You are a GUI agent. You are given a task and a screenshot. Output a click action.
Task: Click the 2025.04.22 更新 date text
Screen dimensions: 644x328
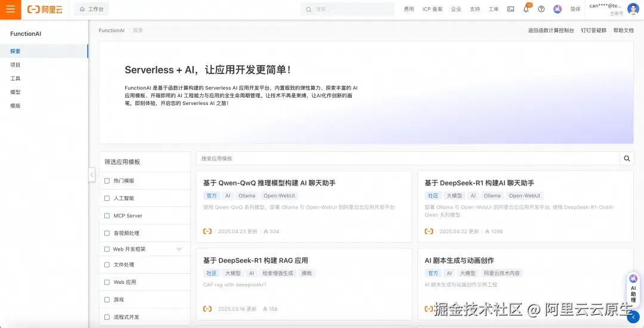click(x=459, y=231)
